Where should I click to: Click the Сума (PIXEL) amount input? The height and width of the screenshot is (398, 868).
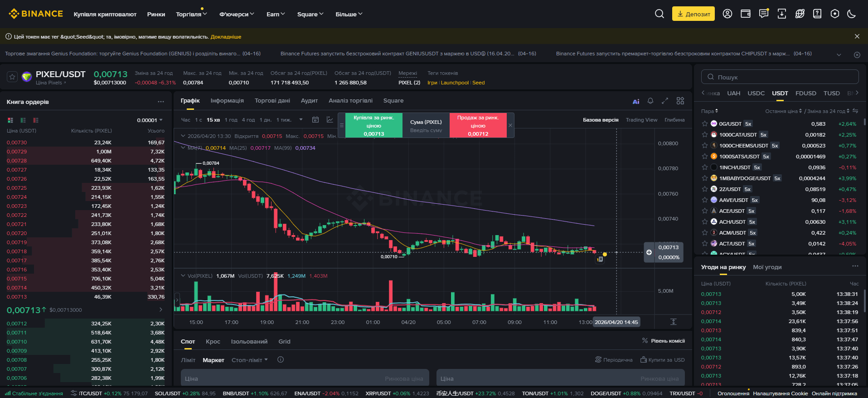coord(426,125)
